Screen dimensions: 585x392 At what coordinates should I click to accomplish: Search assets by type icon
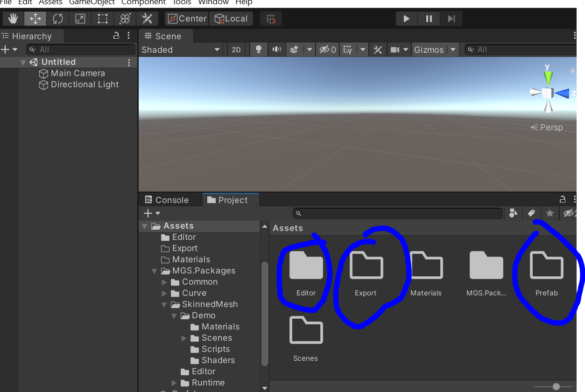tap(513, 213)
